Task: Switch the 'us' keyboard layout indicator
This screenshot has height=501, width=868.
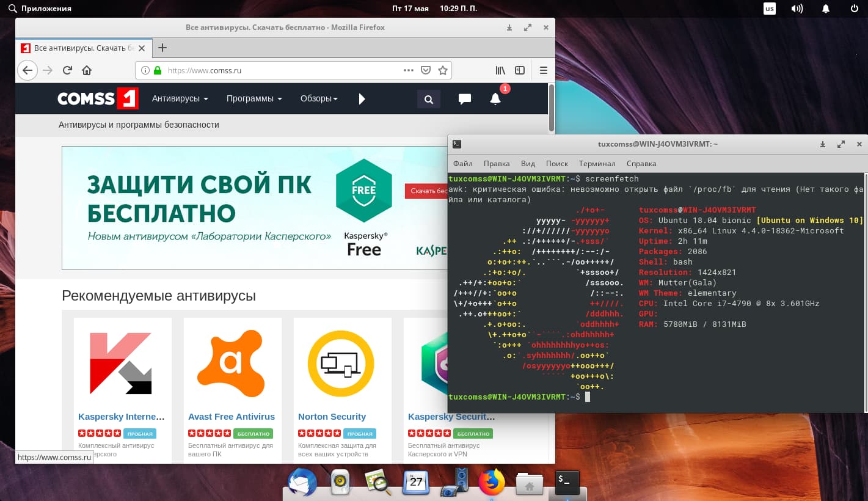Action: tap(770, 9)
